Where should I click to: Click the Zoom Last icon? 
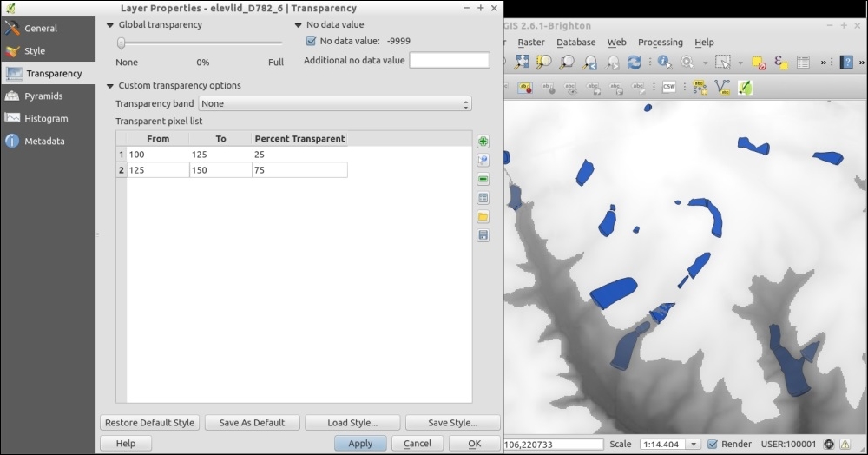point(590,63)
